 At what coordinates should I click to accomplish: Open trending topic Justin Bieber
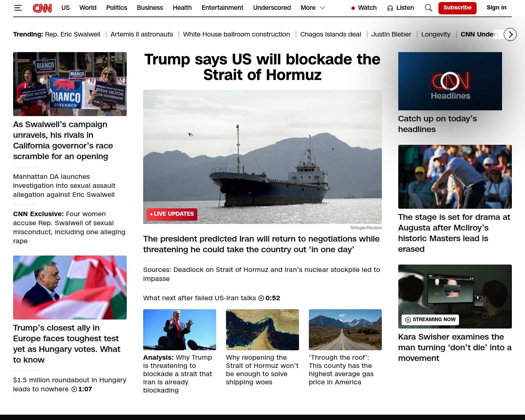(x=391, y=34)
